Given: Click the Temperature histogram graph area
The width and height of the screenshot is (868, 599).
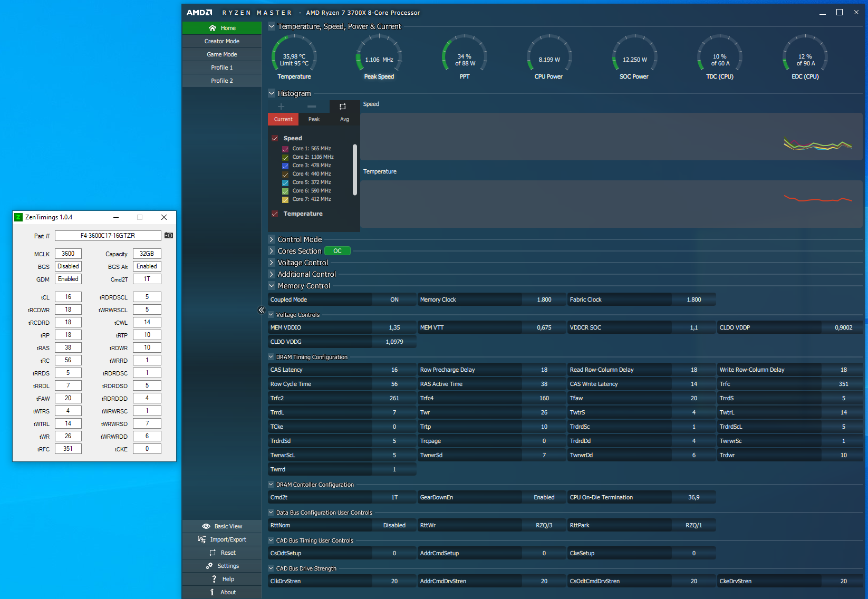Looking at the screenshot, I should 612,204.
